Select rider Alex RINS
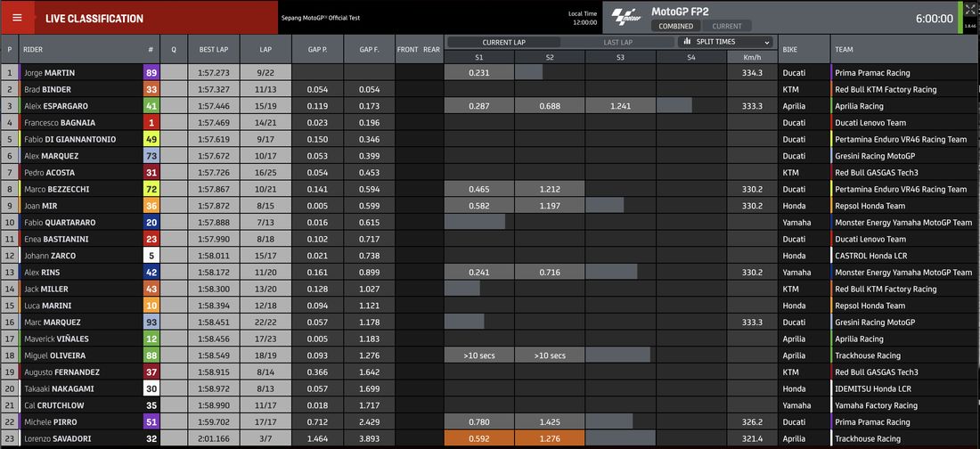 pyautogui.click(x=42, y=272)
